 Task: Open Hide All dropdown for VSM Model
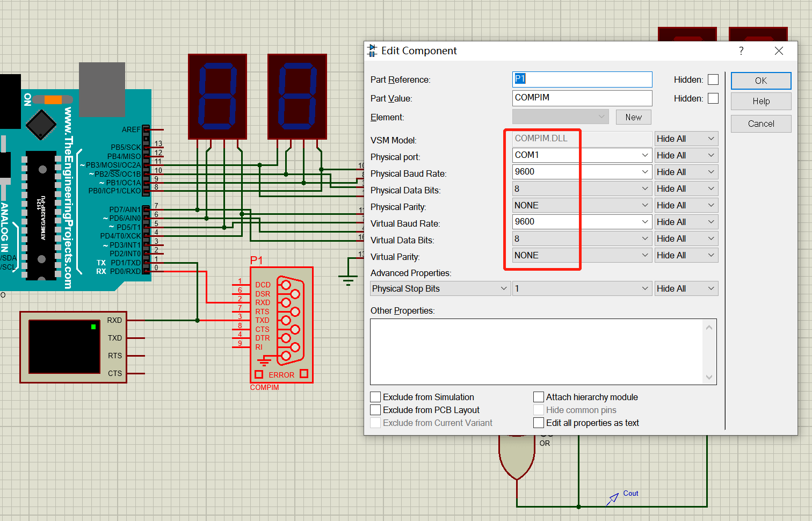pos(686,139)
